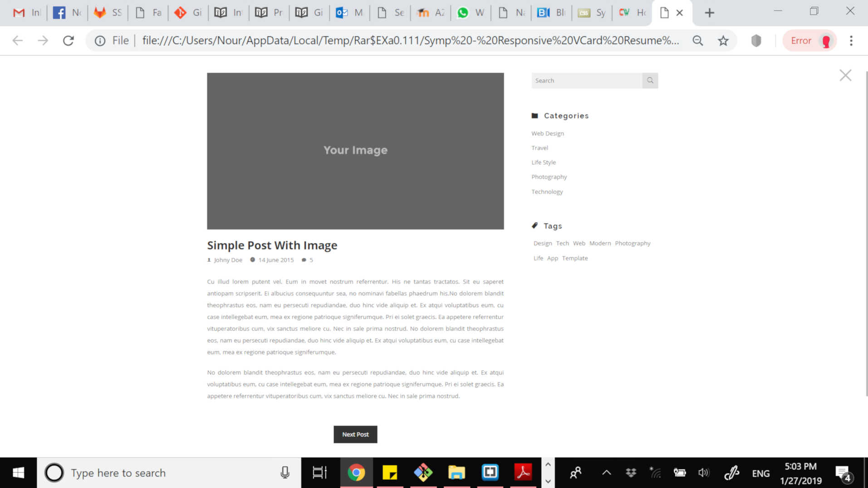Click the blog Search field
868x488 pixels.
(587, 80)
